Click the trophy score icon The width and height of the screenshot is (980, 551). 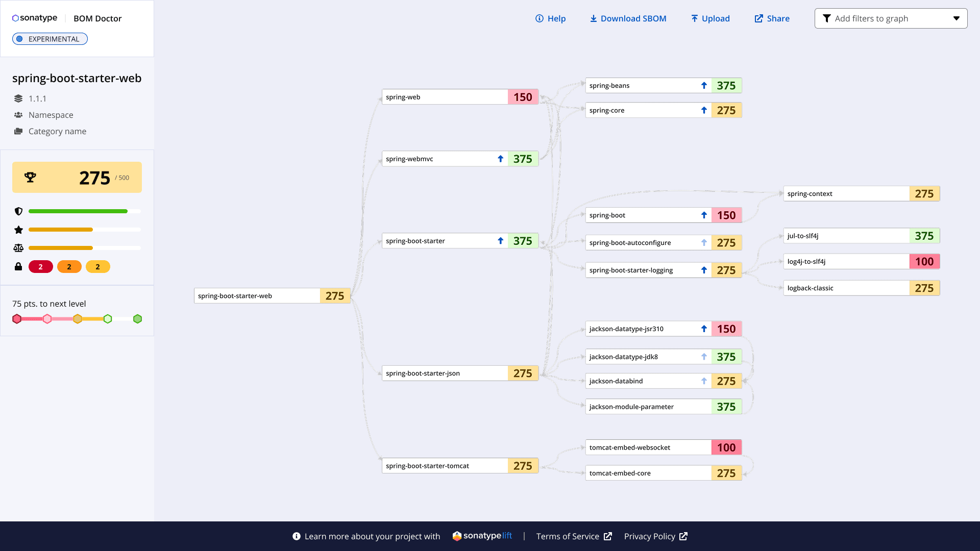pos(30,178)
